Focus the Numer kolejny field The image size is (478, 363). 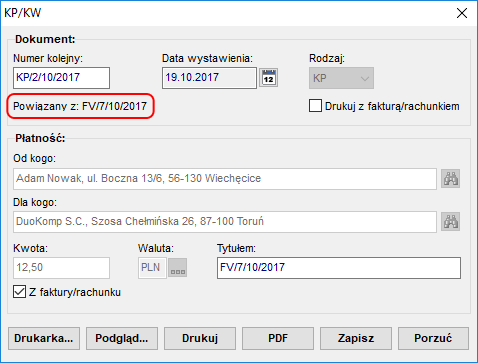pos(61,78)
